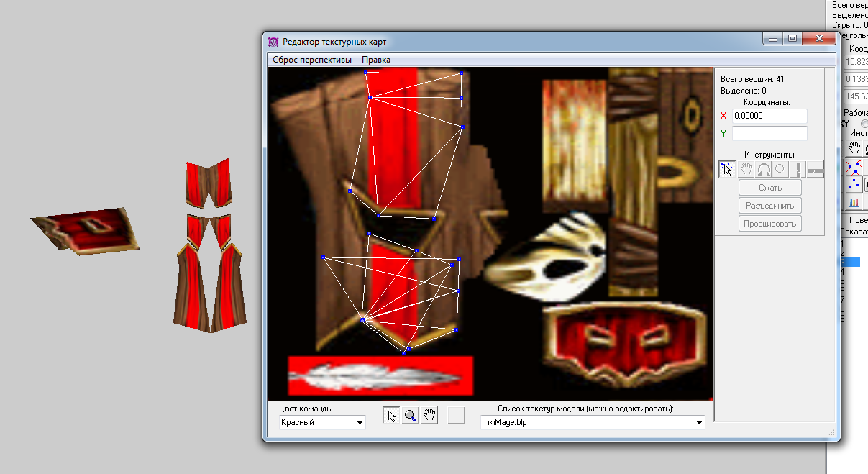The width and height of the screenshot is (868, 474).
Task: Activate the magnifier zoom mode at the bottom
Action: [410, 415]
